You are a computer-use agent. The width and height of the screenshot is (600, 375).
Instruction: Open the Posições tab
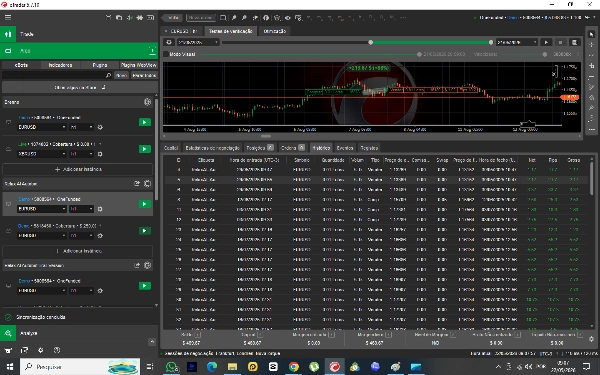[260, 148]
